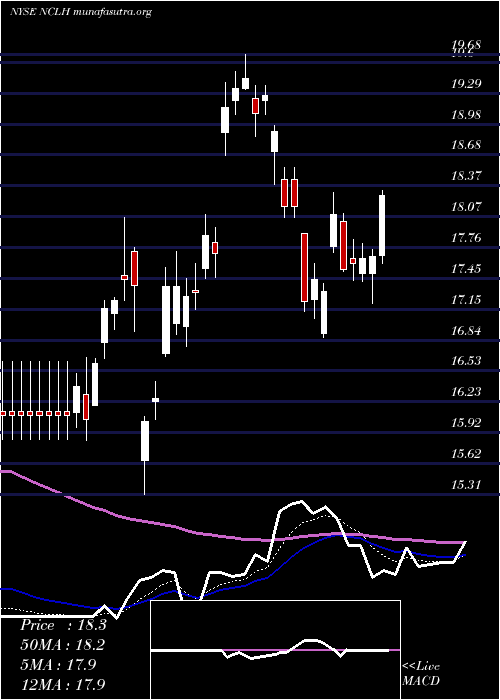Click the 18.37 price axis label
Image resolution: width=500 pixels, height=700 pixels.
click(466, 175)
